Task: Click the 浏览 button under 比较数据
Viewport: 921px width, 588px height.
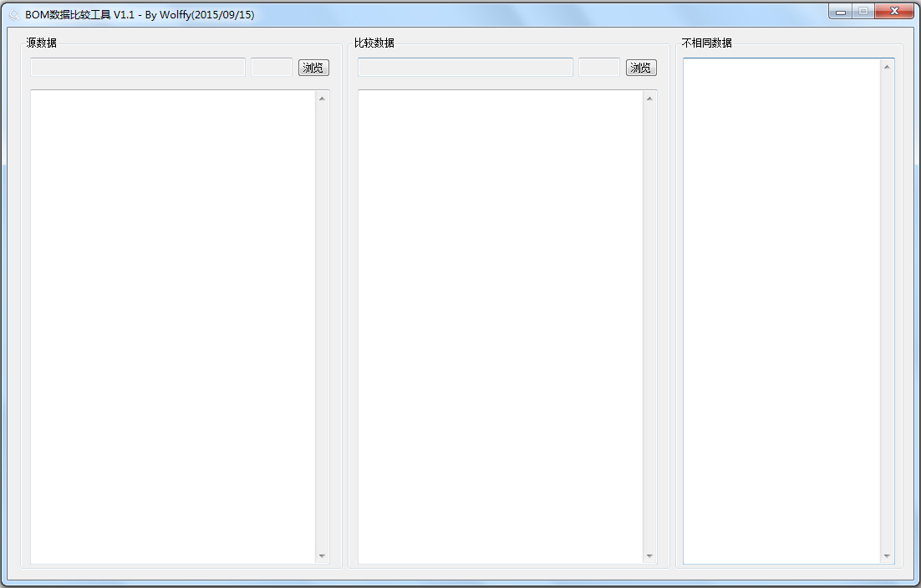Action: [641, 68]
